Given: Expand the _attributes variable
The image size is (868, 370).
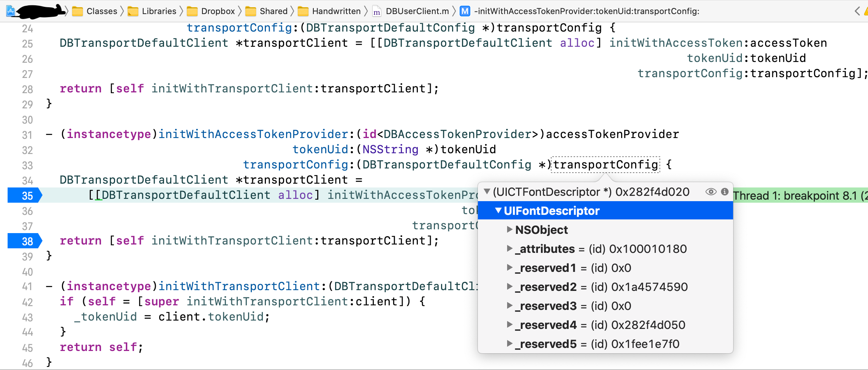Looking at the screenshot, I should coord(510,248).
